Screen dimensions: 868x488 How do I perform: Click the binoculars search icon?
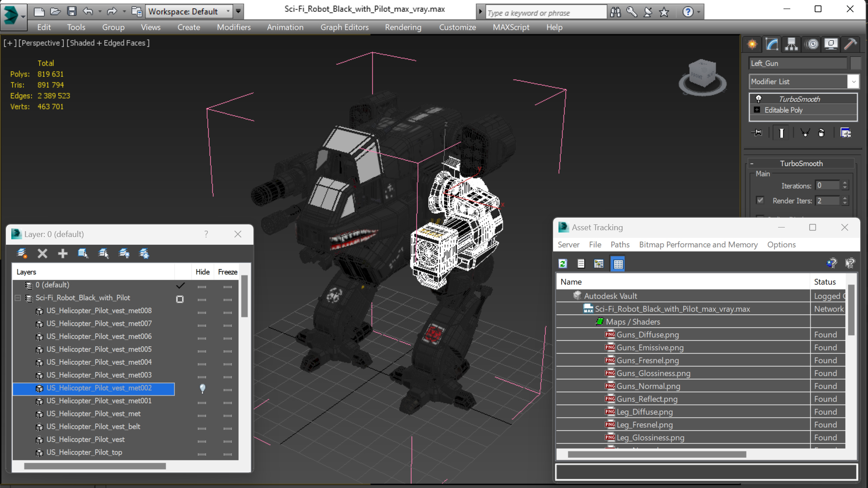click(615, 12)
